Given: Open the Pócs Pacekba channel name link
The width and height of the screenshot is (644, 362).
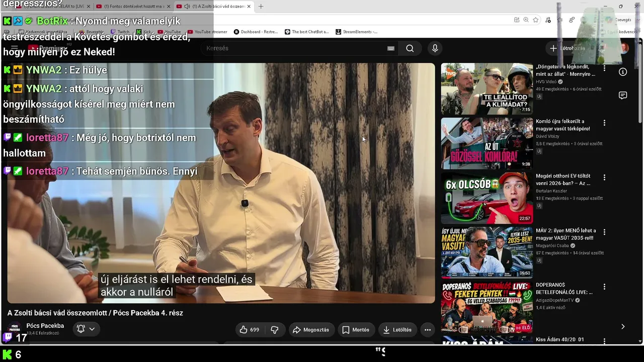Looking at the screenshot, I should (x=45, y=325).
